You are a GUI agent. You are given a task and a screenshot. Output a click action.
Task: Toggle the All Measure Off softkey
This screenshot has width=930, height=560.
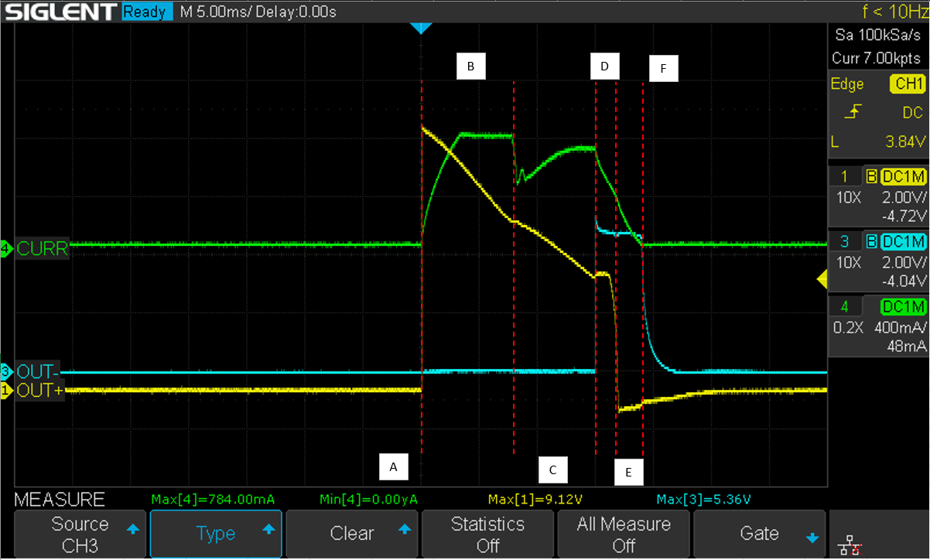(x=623, y=534)
